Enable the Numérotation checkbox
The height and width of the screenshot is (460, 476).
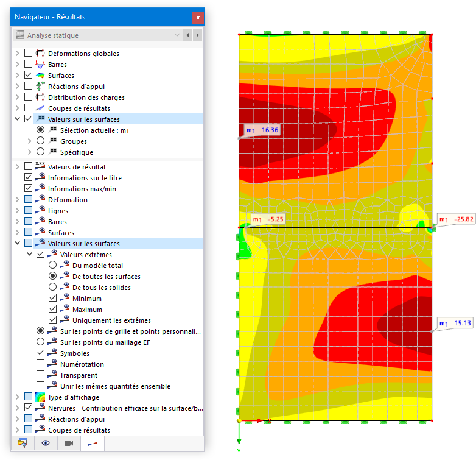tap(40, 363)
